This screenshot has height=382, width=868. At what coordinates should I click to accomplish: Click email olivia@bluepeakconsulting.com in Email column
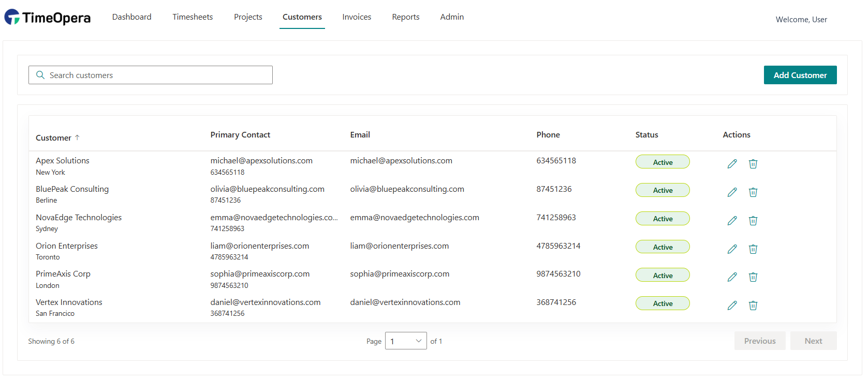(407, 189)
